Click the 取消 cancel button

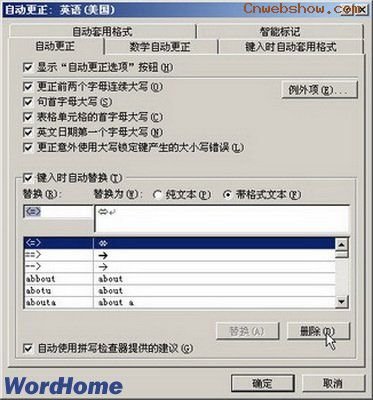(x=334, y=383)
